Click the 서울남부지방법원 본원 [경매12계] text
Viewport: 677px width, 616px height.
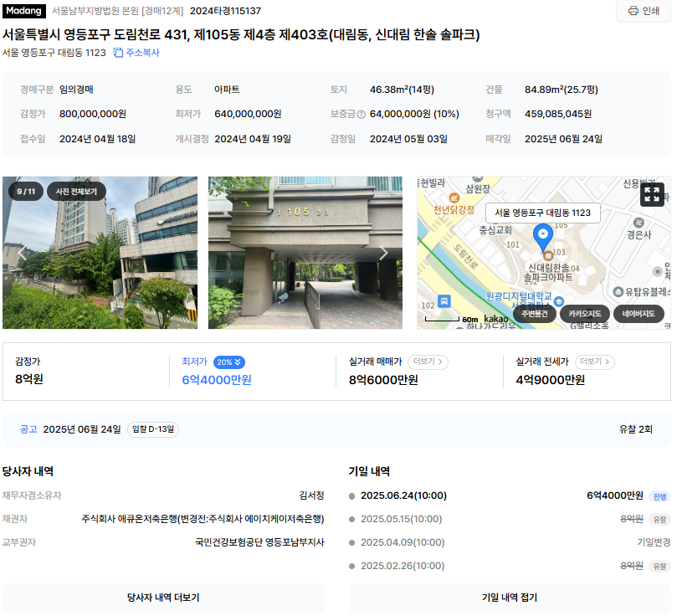(x=119, y=11)
